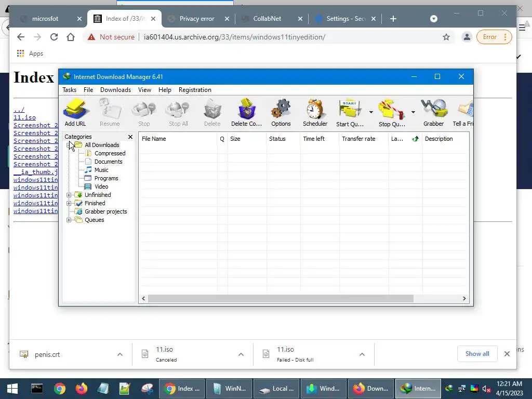
Task: Open the parent directory link
Action: click(19, 110)
